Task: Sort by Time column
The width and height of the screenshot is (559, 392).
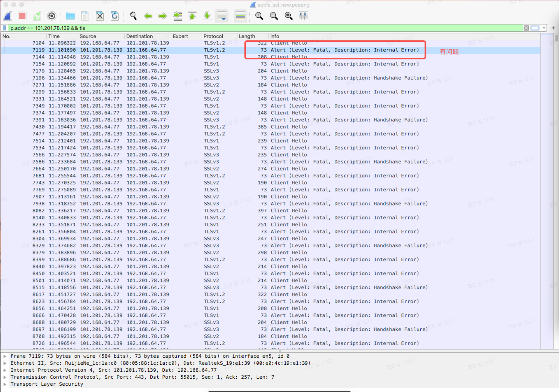Action: click(x=62, y=36)
